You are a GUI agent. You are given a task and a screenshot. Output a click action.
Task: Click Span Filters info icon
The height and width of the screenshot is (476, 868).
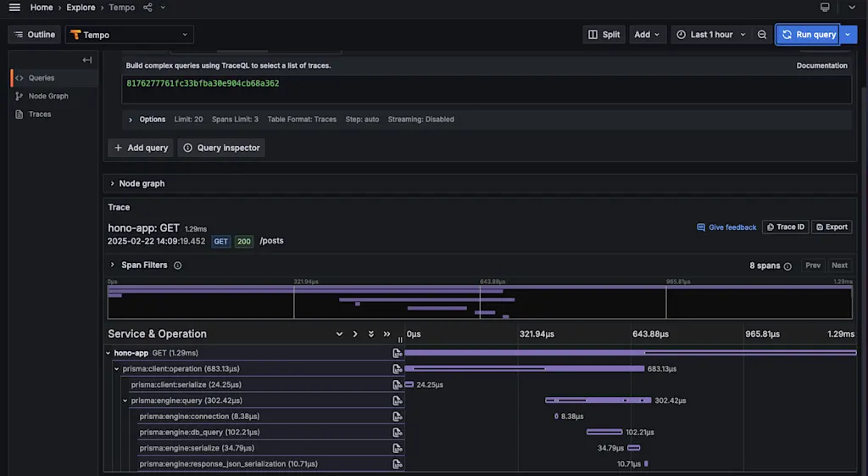pyautogui.click(x=178, y=266)
